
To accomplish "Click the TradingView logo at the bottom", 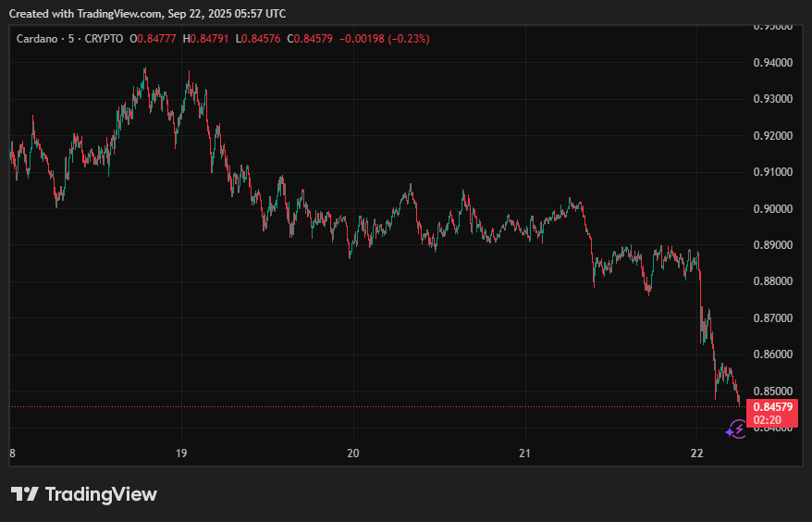I will pyautogui.click(x=84, y=494).
